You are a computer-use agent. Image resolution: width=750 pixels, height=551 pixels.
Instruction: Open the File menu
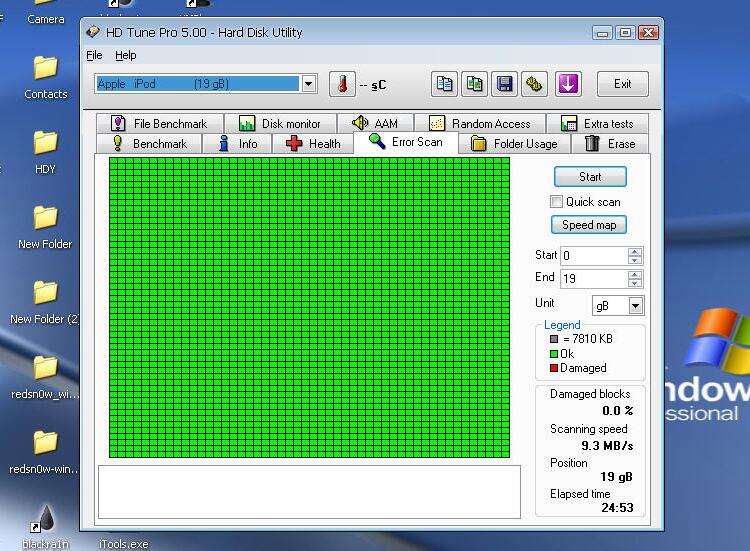pos(94,55)
